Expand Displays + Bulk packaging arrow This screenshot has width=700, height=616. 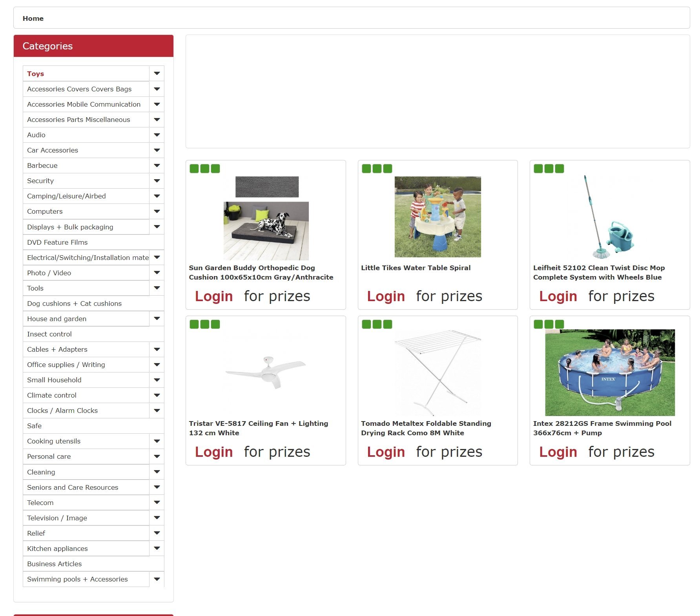pos(157,227)
